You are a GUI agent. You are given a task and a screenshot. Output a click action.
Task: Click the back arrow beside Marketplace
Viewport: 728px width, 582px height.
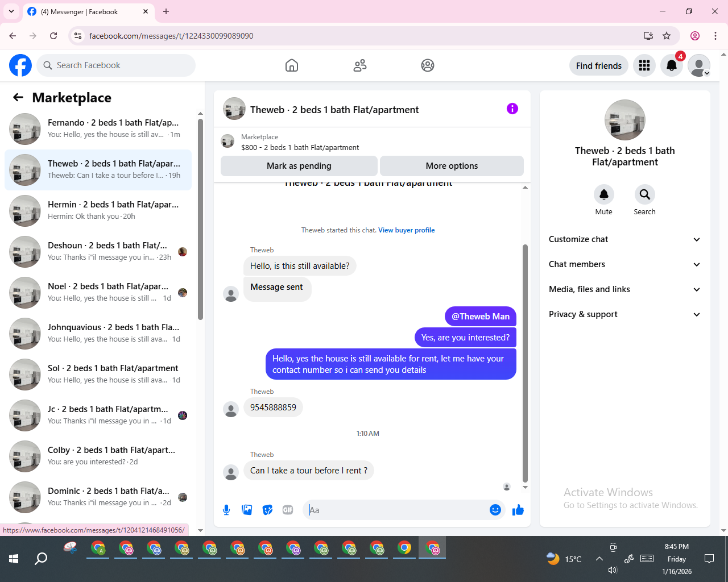(x=18, y=97)
